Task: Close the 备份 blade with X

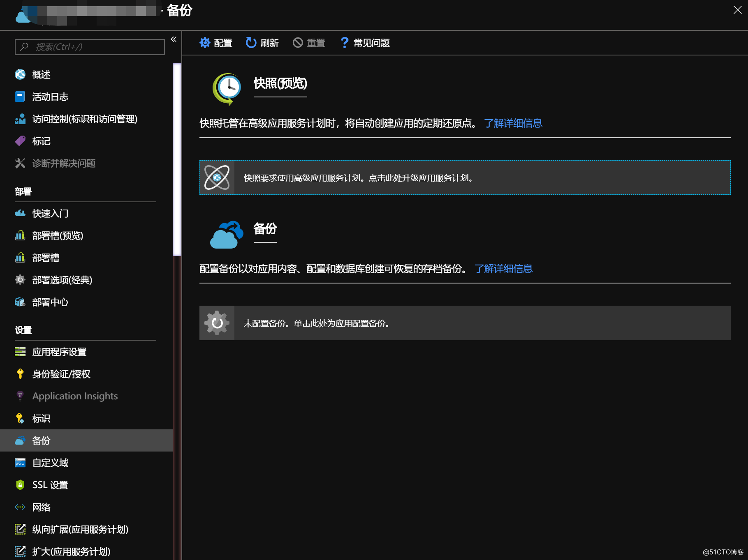Action: [x=737, y=10]
